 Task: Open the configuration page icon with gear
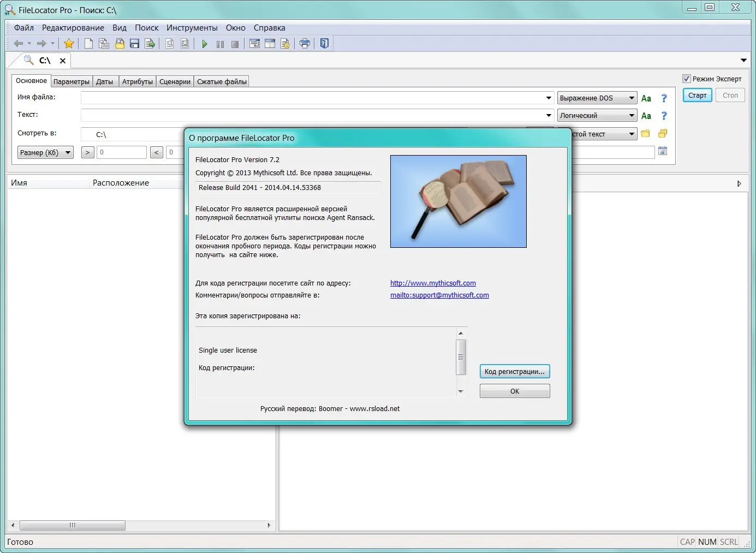click(x=285, y=44)
